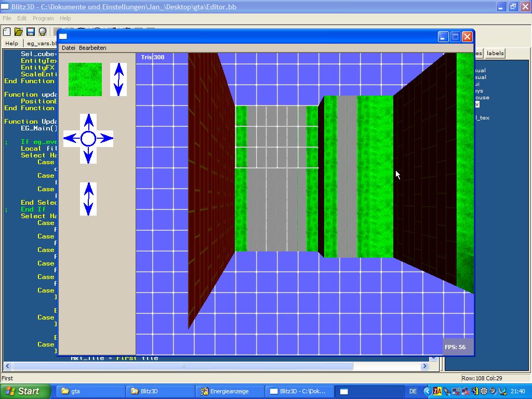The height and width of the screenshot is (399, 532).
Task: Expand hidden tray icons with the arrow
Action: tap(427, 391)
